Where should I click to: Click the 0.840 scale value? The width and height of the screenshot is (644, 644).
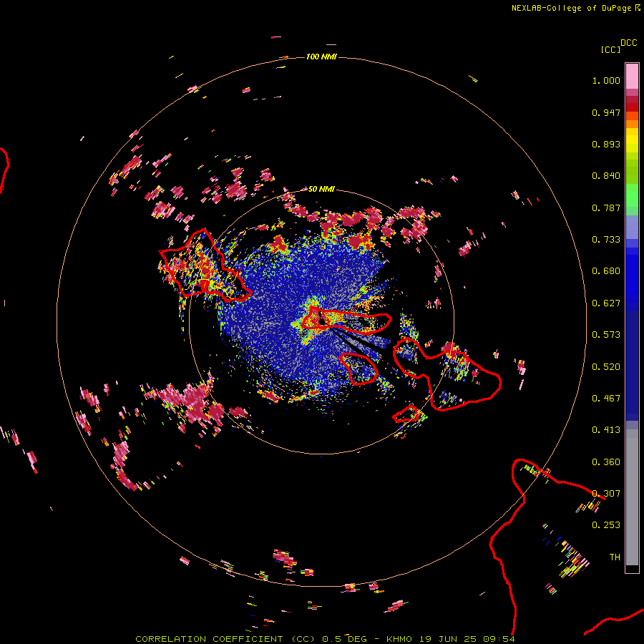606,176
